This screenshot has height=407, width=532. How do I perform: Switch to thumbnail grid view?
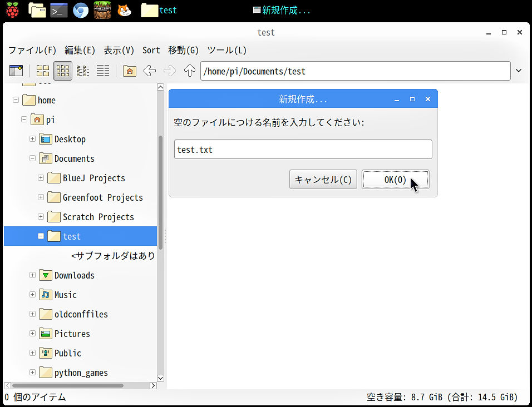tap(63, 71)
